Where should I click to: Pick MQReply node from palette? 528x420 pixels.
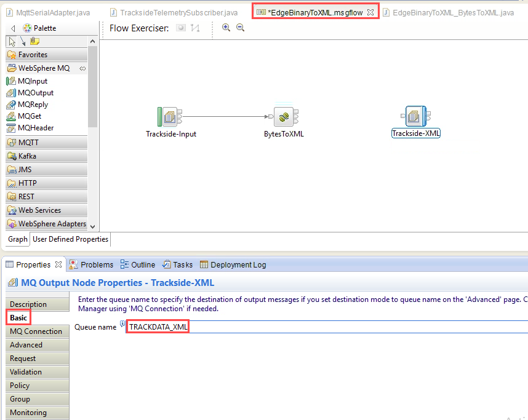27,105
